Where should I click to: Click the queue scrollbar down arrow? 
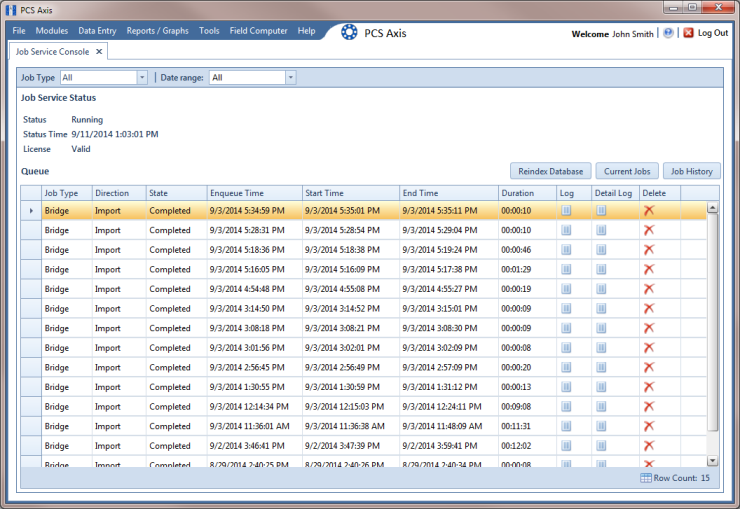point(713,461)
